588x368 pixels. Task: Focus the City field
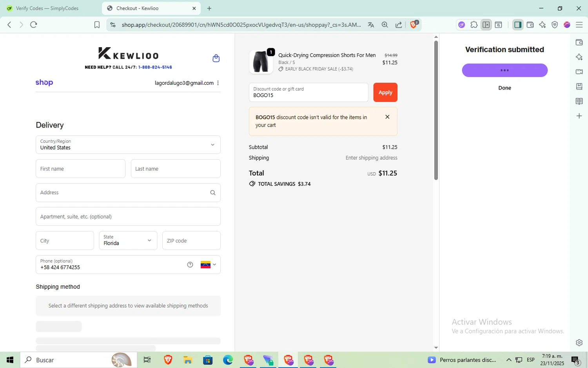coord(65,240)
